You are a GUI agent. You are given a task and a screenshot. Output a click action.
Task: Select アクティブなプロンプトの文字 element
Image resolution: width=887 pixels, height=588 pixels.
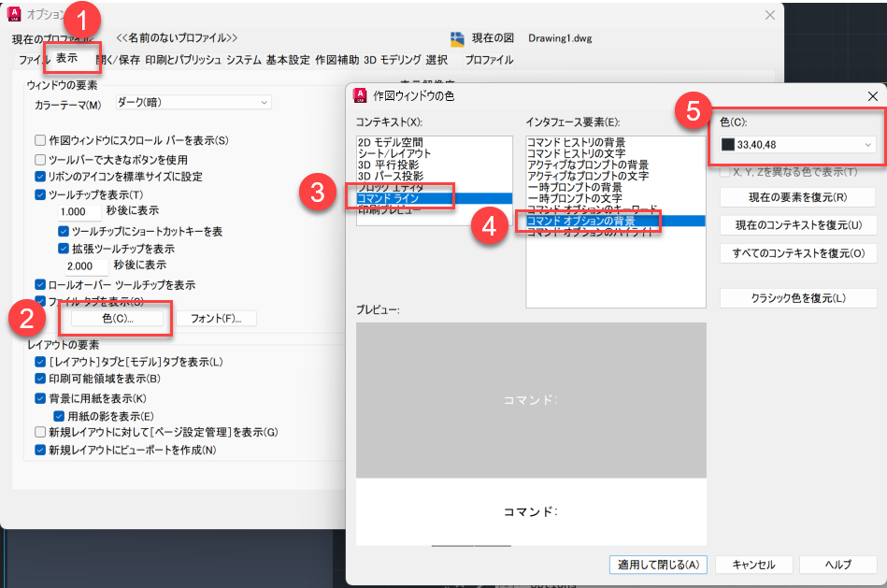coord(615,176)
